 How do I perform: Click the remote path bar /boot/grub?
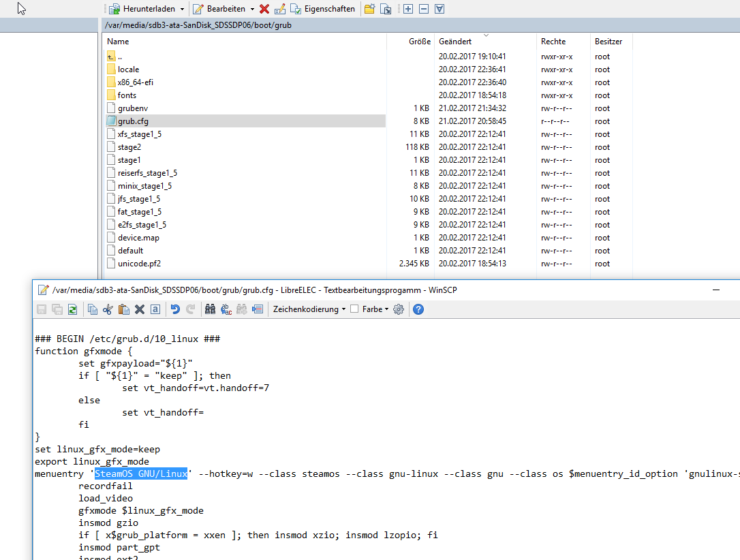(x=420, y=25)
